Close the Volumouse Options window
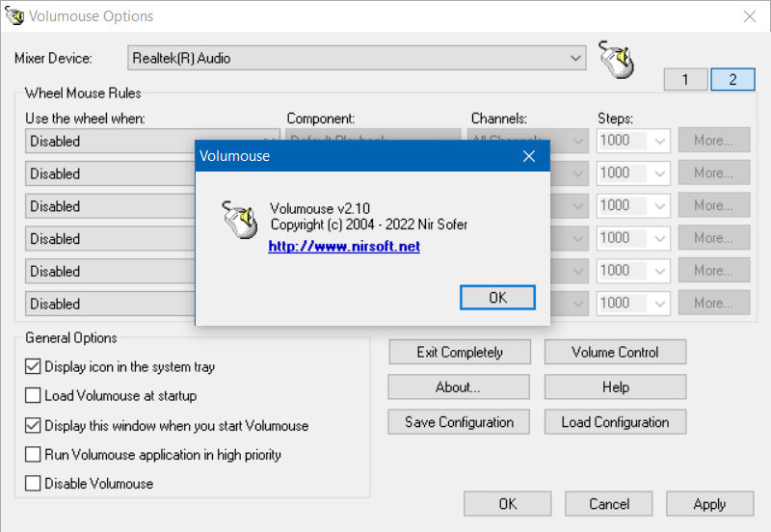Screen dimensions: 771x532 [x=750, y=16]
